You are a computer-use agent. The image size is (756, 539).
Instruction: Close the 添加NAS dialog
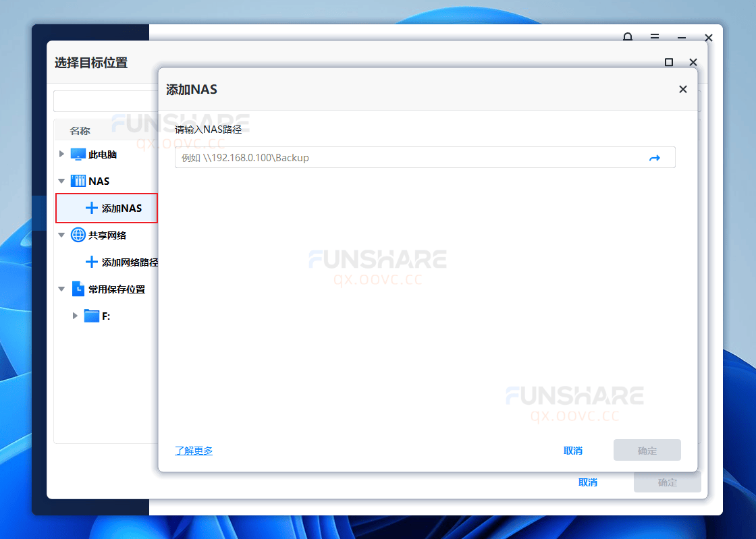click(x=682, y=89)
